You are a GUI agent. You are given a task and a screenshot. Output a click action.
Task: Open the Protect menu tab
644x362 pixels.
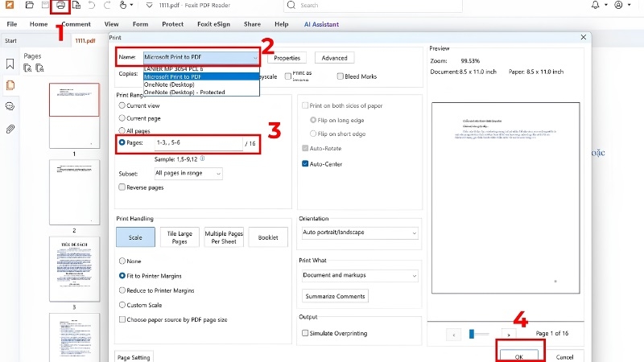click(172, 24)
